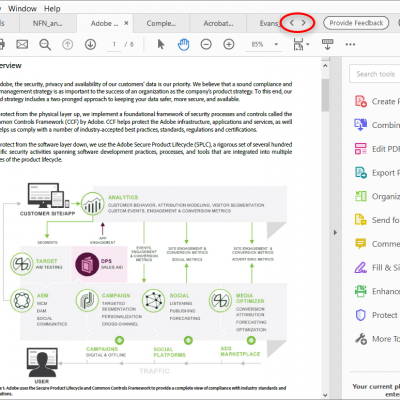Go to next page with down arrow
This screenshot has width=400, height=400.
(90, 44)
